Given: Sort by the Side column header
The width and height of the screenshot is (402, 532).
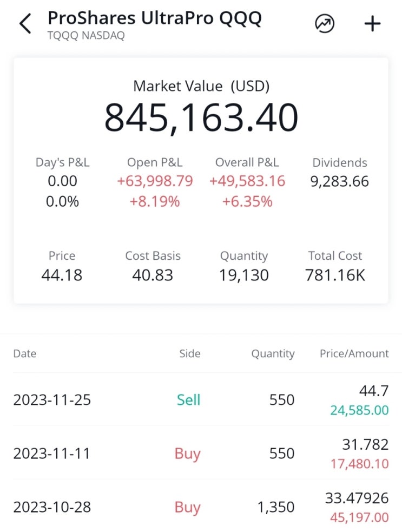Looking at the screenshot, I should [x=190, y=353].
